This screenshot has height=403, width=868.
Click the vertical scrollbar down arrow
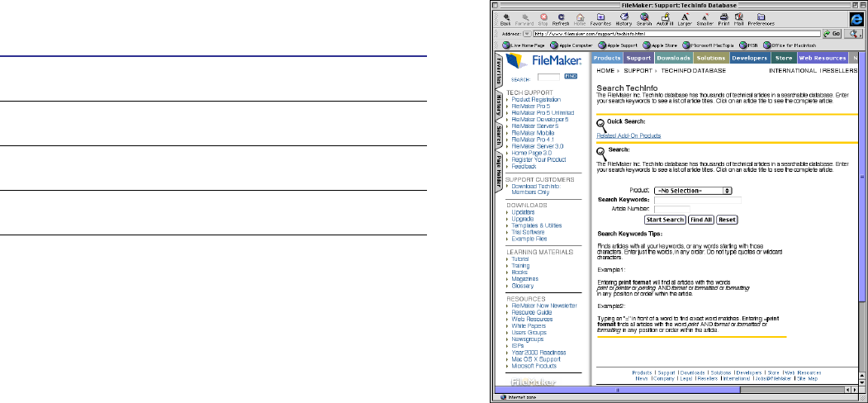(861, 382)
